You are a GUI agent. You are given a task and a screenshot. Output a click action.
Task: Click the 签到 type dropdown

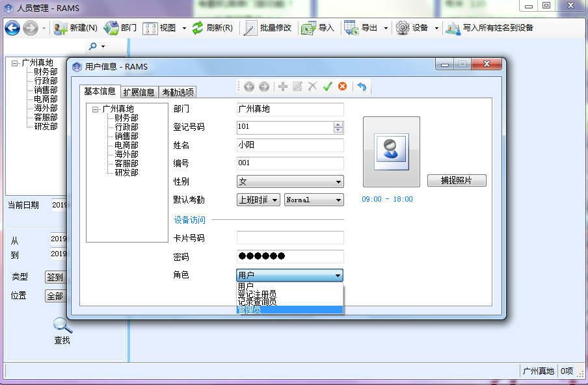pos(55,277)
